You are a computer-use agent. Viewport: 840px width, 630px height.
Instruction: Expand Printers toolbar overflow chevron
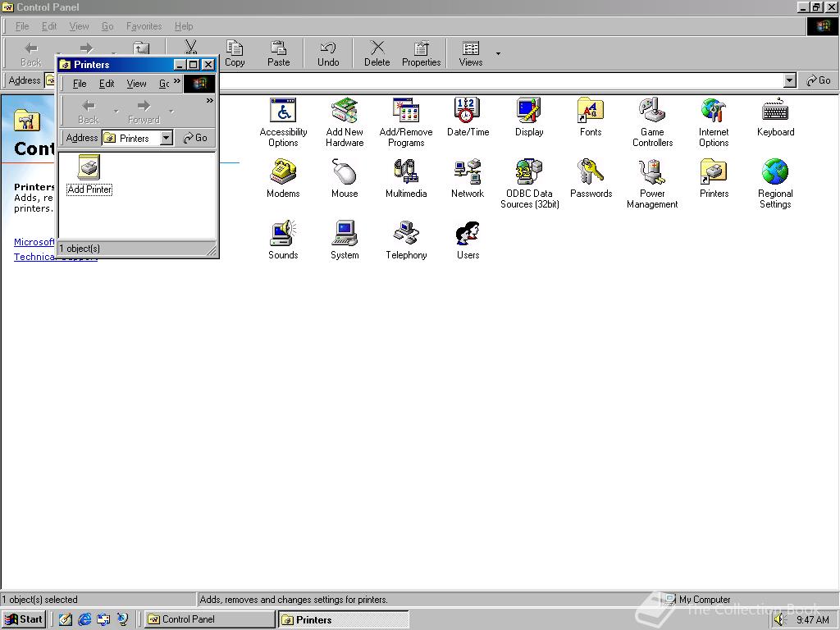pos(209,101)
